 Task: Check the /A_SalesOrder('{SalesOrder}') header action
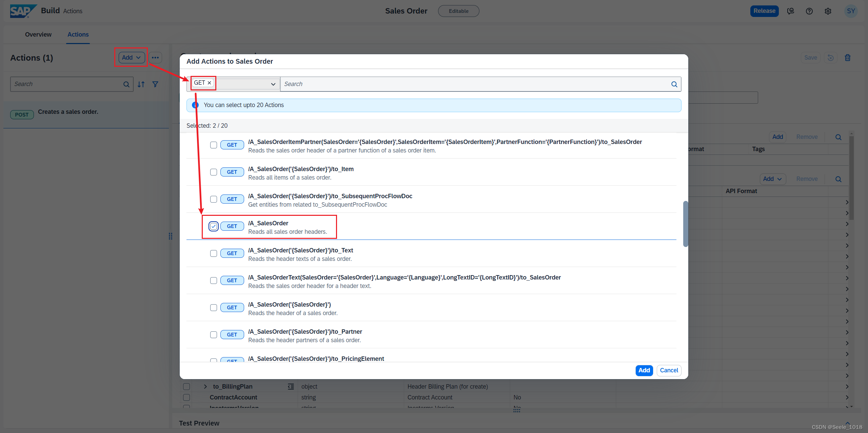[x=214, y=308]
